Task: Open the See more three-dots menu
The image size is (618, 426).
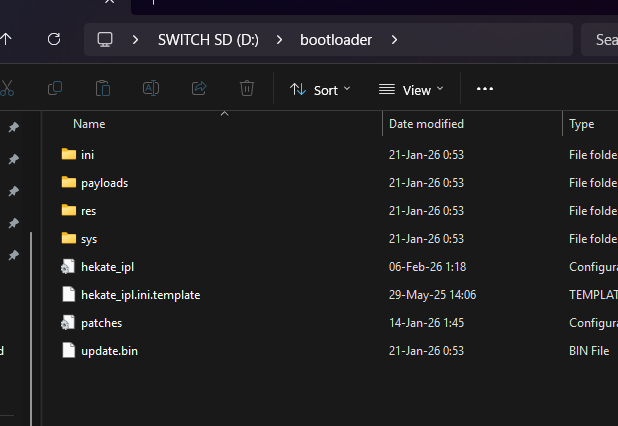Action: [x=485, y=89]
